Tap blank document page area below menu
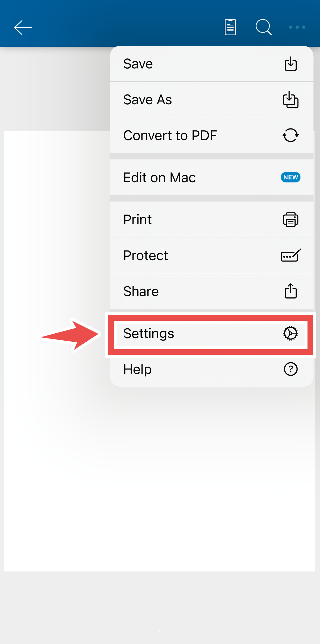The height and width of the screenshot is (644, 320). coord(160,489)
